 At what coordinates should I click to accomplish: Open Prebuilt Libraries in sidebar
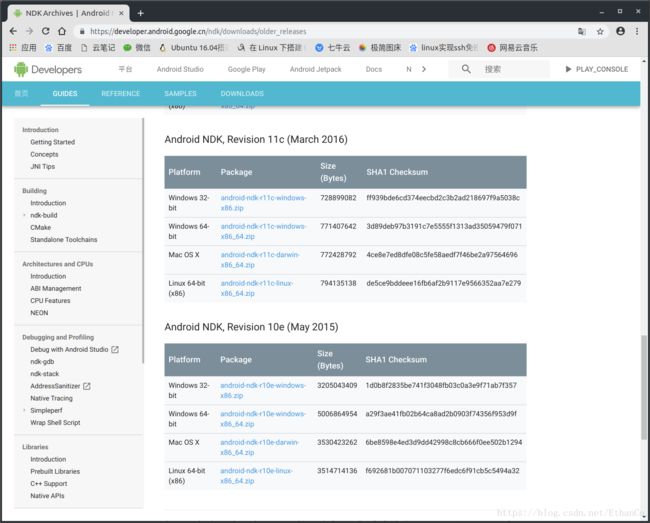55,472
